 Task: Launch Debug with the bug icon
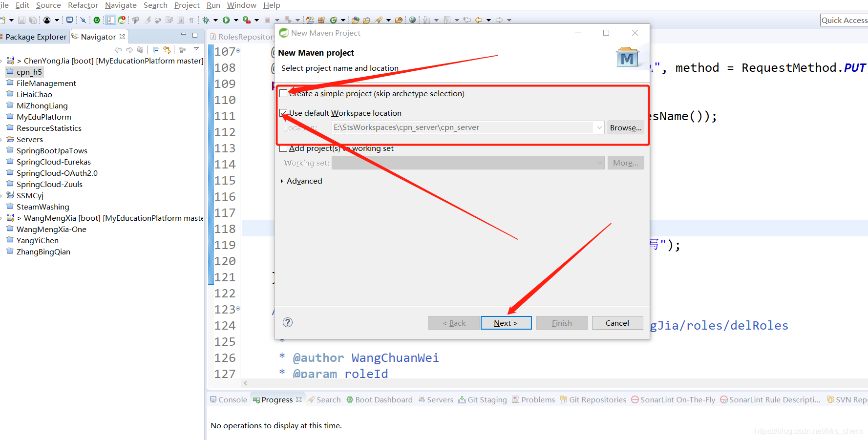(206, 20)
